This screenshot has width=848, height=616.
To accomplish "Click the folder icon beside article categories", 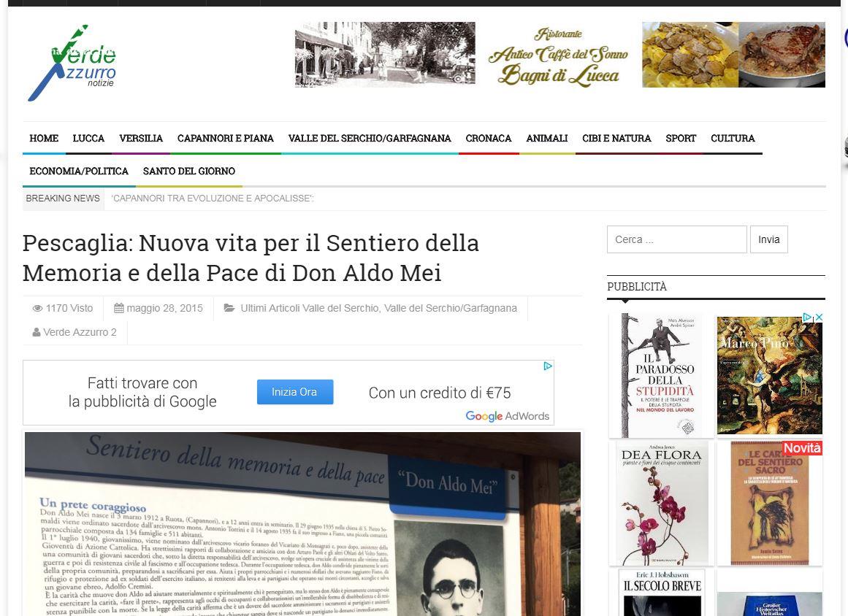I will click(x=229, y=308).
